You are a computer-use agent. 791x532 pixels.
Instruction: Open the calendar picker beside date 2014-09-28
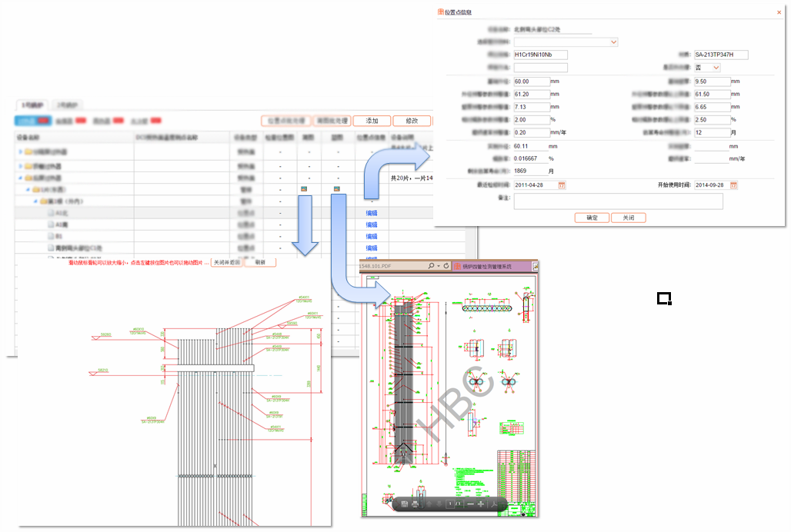click(x=733, y=185)
